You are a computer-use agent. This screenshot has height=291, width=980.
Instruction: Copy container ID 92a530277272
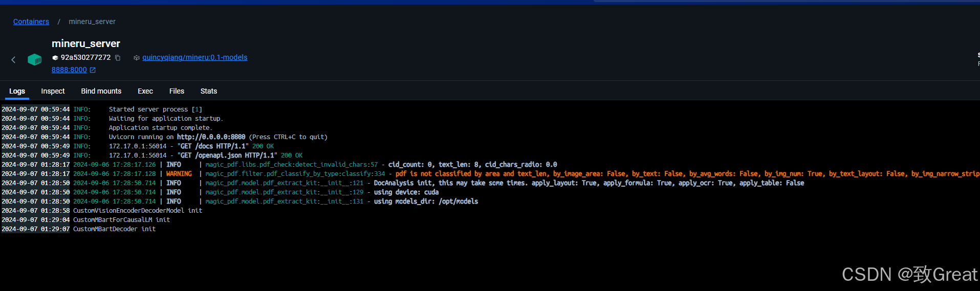[118, 58]
